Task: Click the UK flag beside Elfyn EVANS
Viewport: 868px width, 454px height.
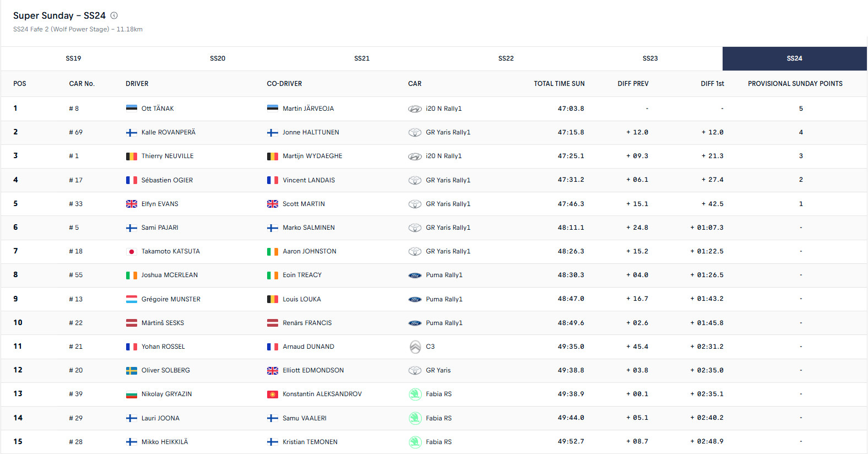Action: [x=132, y=204]
